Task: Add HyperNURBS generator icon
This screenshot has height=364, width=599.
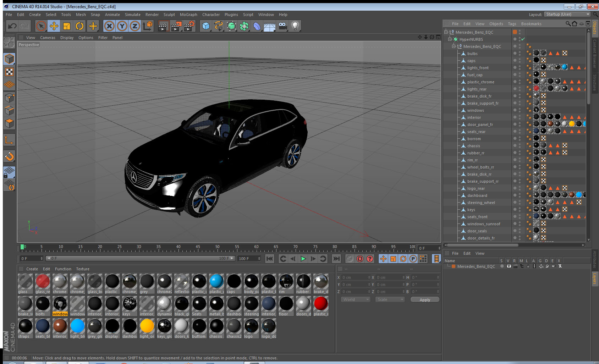Action: tap(231, 26)
